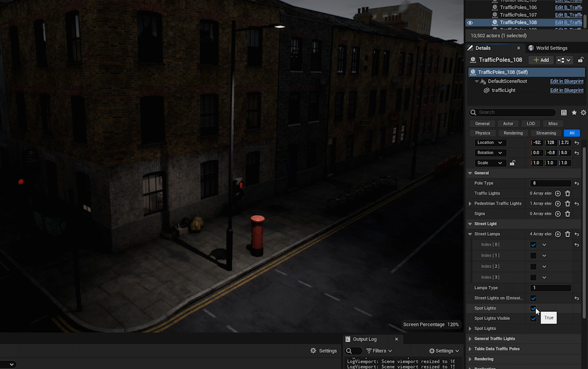Check Street Lamps Index [2] checkbox
Screen dimensions: 588x369
pos(533,266)
